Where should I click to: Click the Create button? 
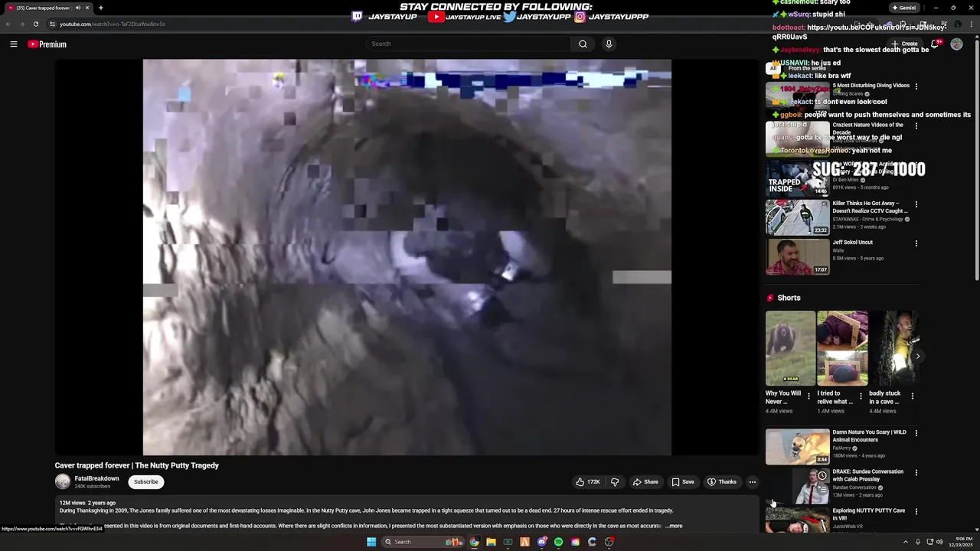(905, 44)
